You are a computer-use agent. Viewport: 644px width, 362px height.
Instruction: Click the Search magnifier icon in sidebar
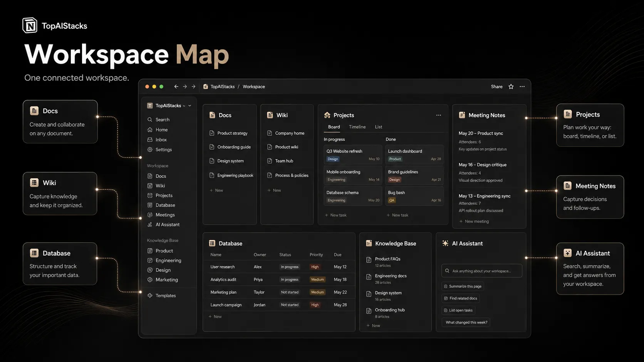(150, 120)
